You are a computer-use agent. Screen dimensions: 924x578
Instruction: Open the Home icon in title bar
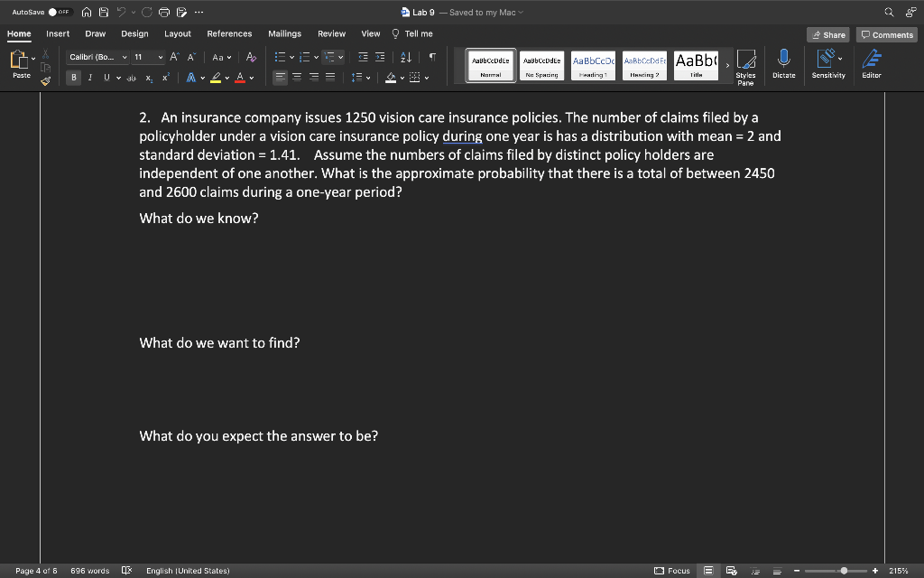point(87,12)
